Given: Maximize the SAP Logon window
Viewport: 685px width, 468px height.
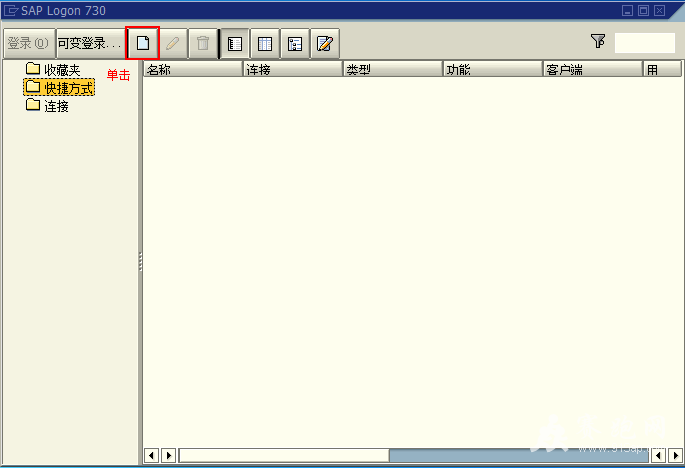Looking at the screenshot, I should tap(643, 10).
